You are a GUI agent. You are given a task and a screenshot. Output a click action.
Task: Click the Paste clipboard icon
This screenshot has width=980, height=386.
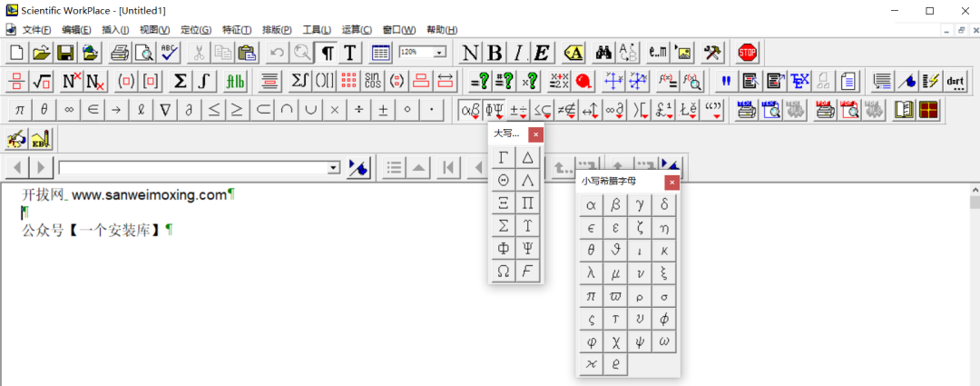[x=248, y=53]
